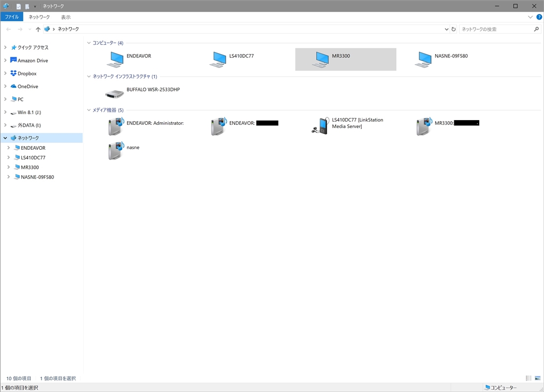This screenshot has width=544, height=392.
Task: Collapse the ネットワーク node in sidebar
Action: (5, 138)
